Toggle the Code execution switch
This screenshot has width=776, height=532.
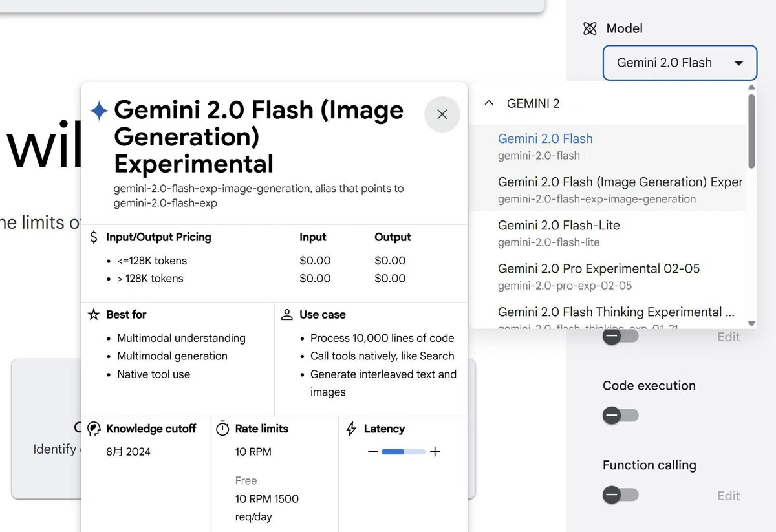coord(621,416)
